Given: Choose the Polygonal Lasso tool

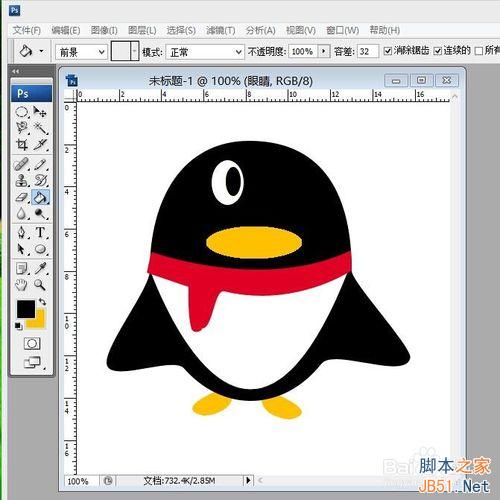Looking at the screenshot, I should click(22, 128).
